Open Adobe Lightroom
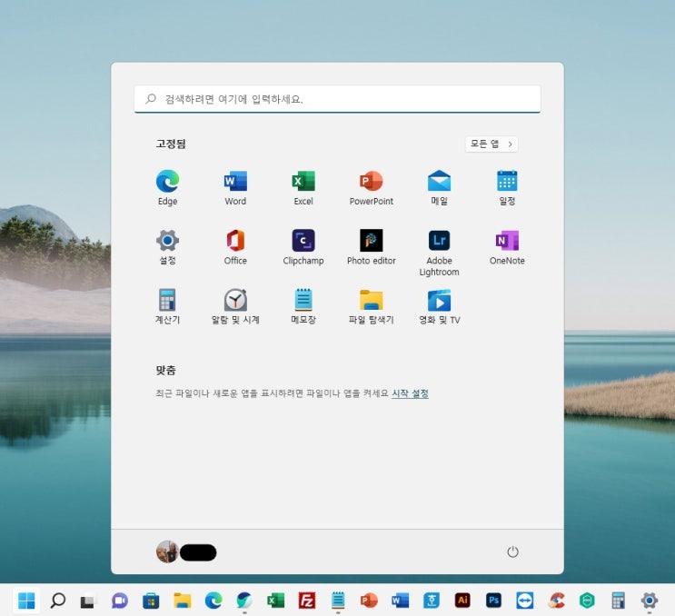Screen dimensions: 675x616 pos(439,253)
